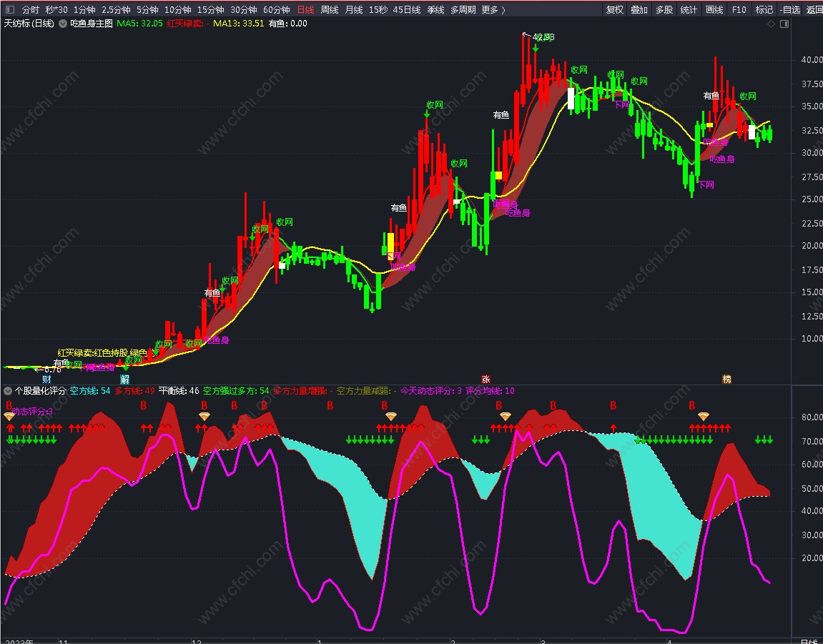823x644 pixels.
Task: Click the 评分均线: 10 readout
Action: coord(491,391)
